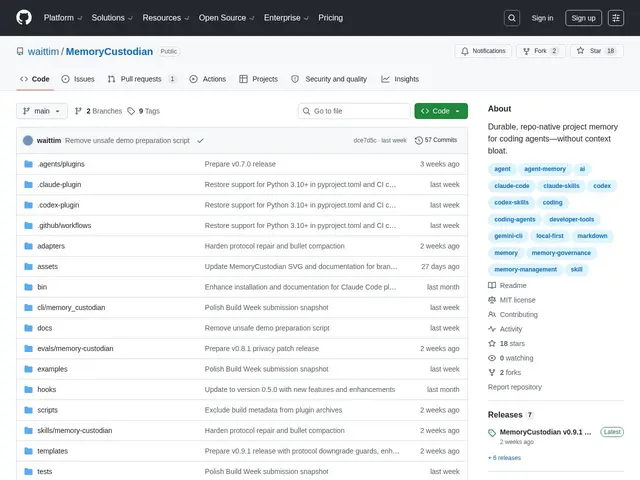Open the Insights tab
Viewport: 640px width, 480px height.
[x=400, y=79]
